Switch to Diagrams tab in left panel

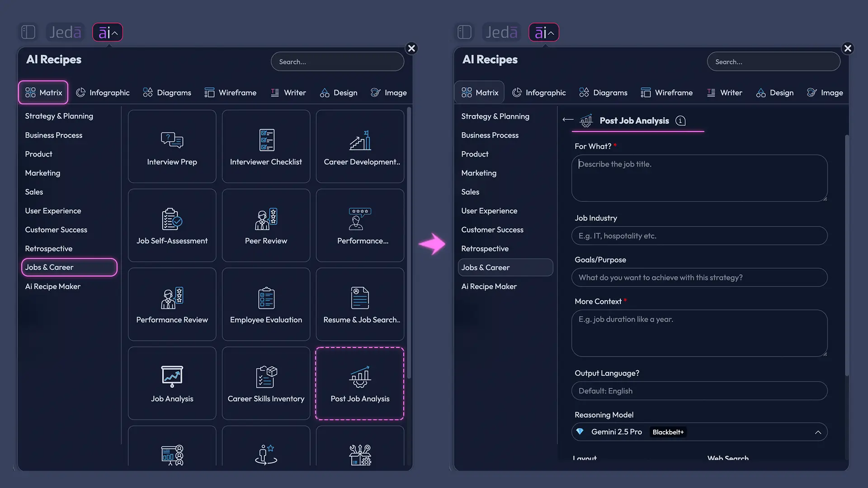coord(167,93)
